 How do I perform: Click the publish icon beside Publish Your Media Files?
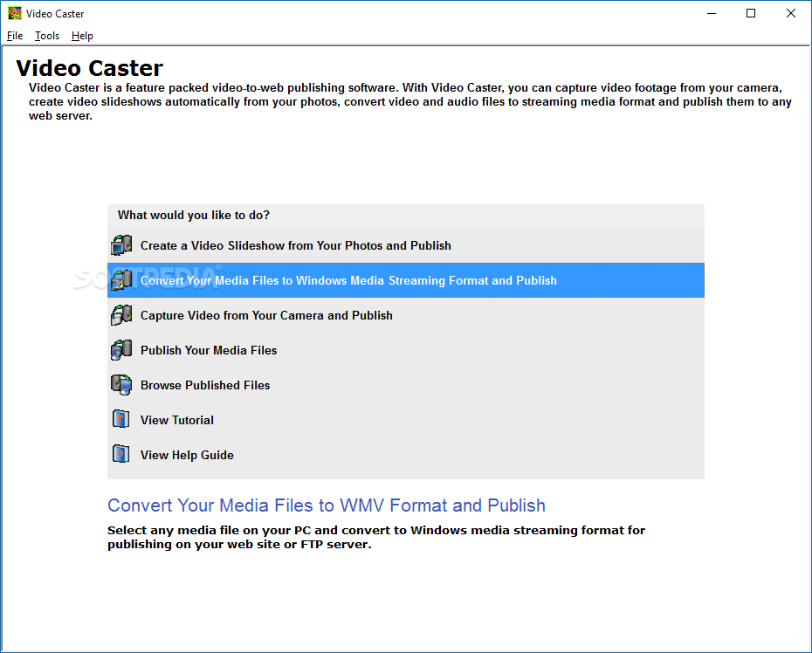121,350
